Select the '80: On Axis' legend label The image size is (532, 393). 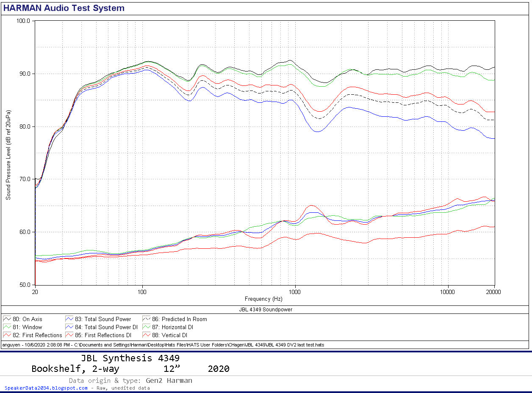tap(28, 319)
